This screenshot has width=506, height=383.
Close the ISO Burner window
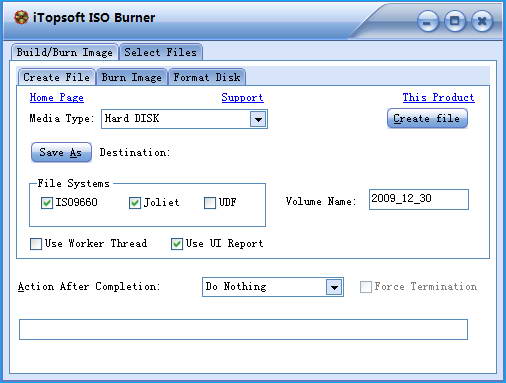click(x=482, y=21)
